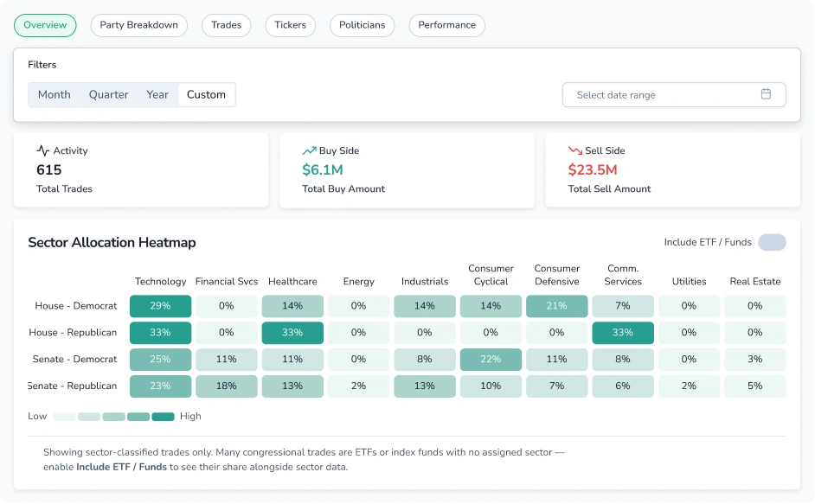Click the Financial Svcs column header
This screenshot has height=504, width=815.
tap(226, 282)
